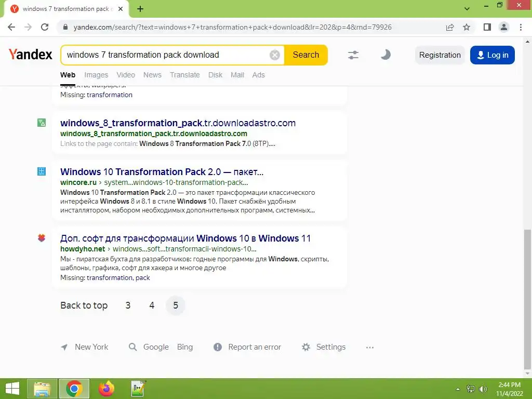The image size is (532, 399).
Task: Clear the search query with X icon
Action: pos(274,55)
